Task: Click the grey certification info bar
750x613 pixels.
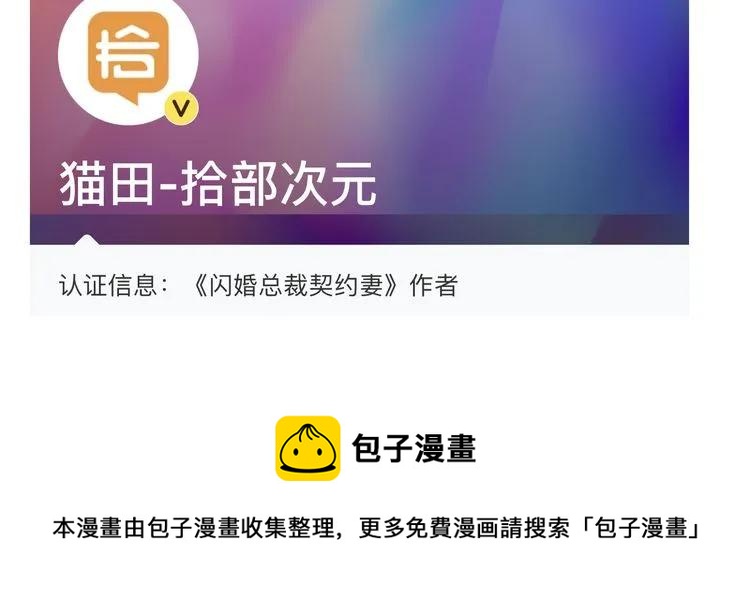Action: (359, 281)
